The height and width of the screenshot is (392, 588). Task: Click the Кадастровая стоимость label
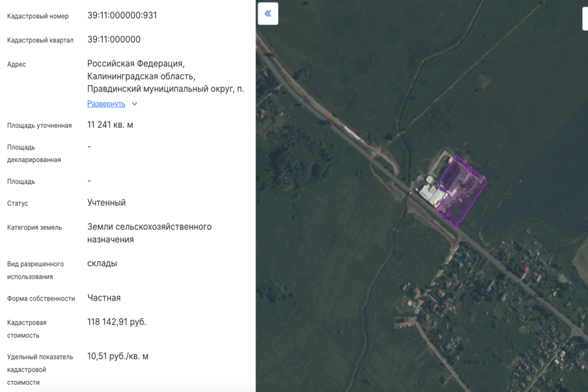[27, 329]
